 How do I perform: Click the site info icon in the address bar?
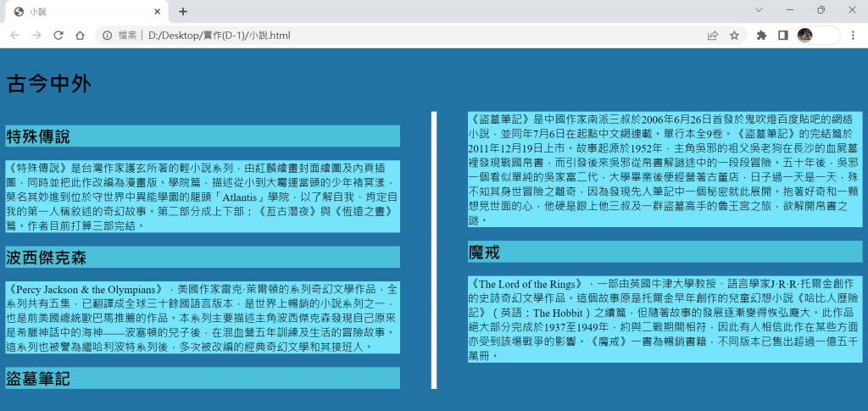coord(108,36)
